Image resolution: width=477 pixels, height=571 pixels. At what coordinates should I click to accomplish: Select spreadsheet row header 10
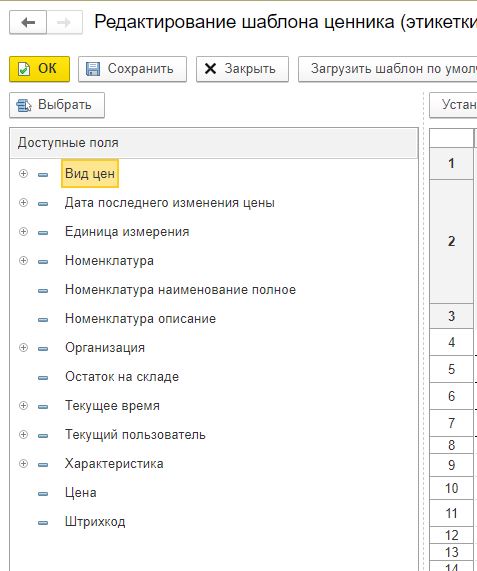point(452,488)
